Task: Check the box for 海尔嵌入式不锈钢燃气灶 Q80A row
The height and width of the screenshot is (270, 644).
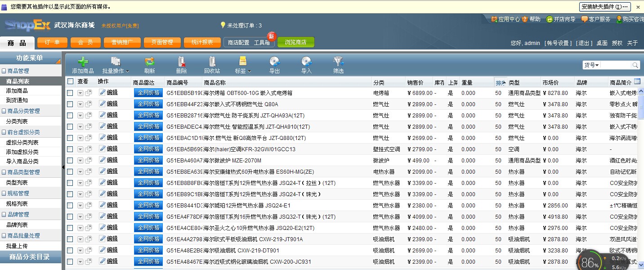Action: [x=70, y=104]
